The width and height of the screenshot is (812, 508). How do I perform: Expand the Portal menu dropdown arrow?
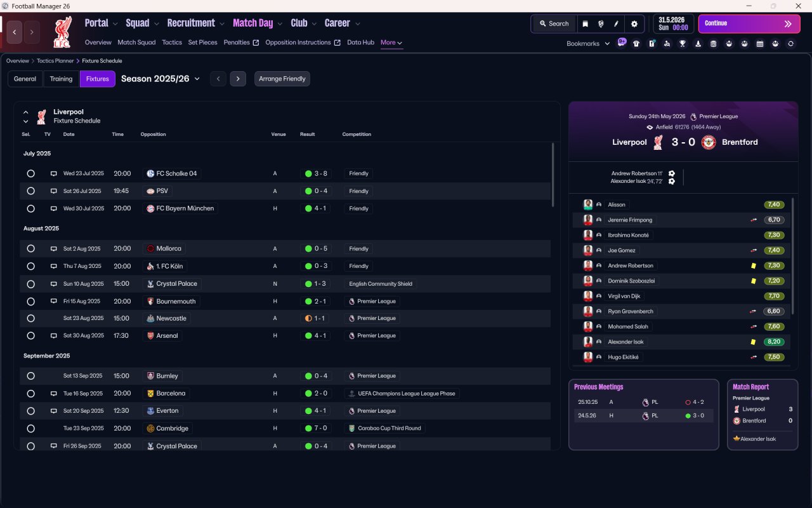[x=115, y=24]
